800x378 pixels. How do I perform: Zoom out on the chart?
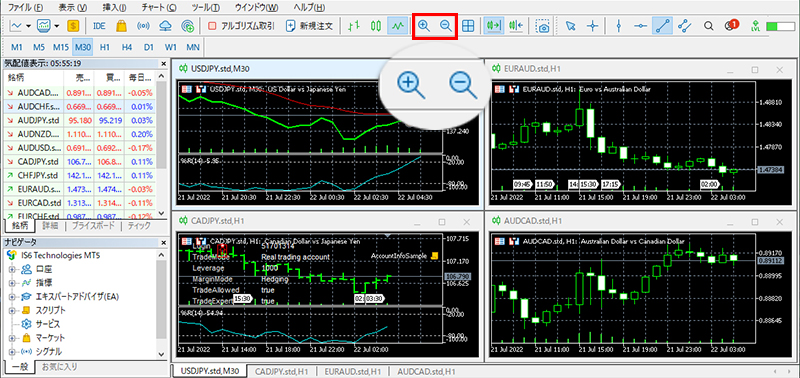point(446,26)
